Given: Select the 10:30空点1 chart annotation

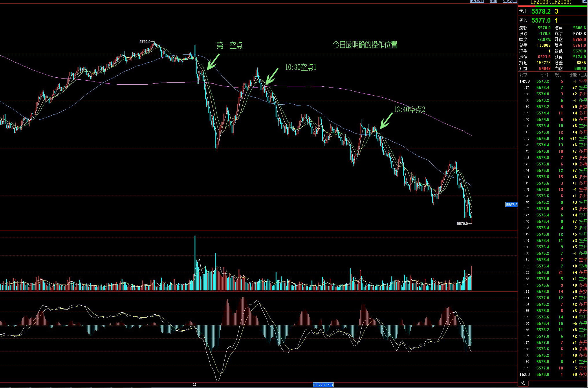Looking at the screenshot, I should (301, 67).
